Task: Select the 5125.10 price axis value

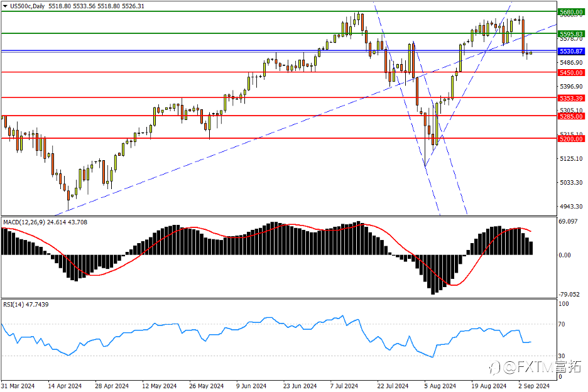Action: coord(571,159)
